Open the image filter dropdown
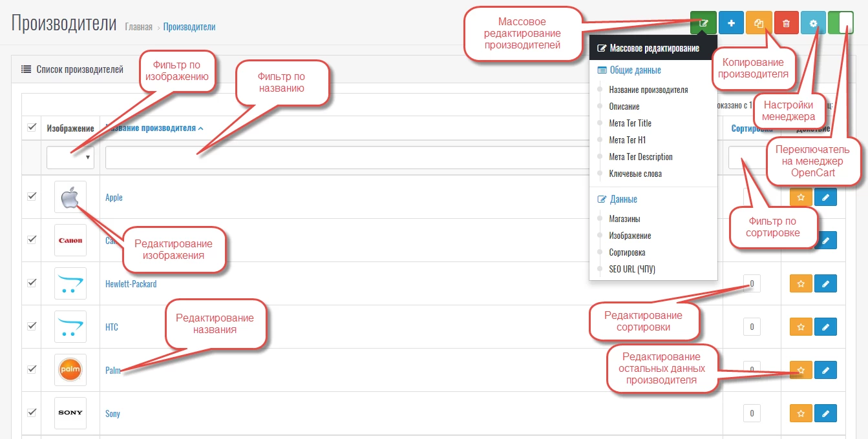The height and width of the screenshot is (439, 868). (70, 158)
